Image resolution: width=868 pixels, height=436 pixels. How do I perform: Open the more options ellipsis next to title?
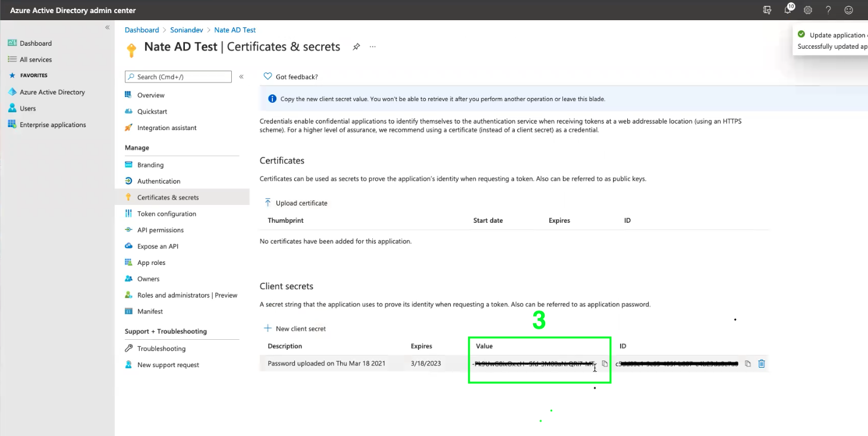coord(373,46)
